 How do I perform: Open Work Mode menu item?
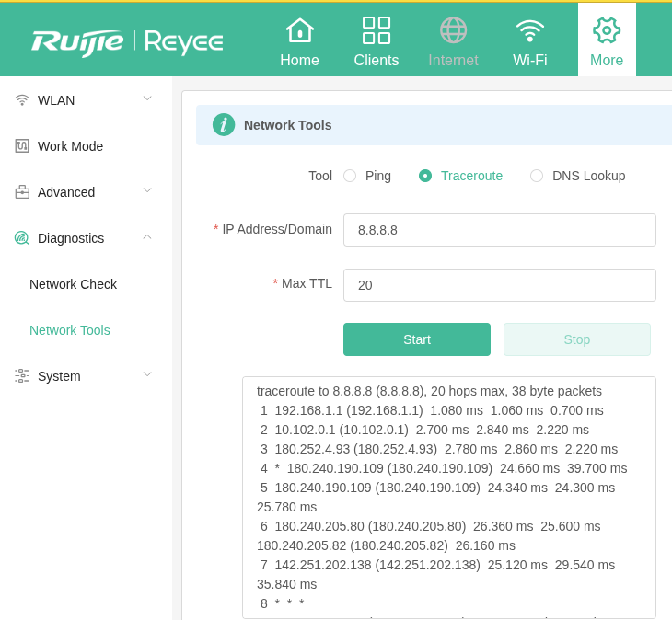point(70,146)
